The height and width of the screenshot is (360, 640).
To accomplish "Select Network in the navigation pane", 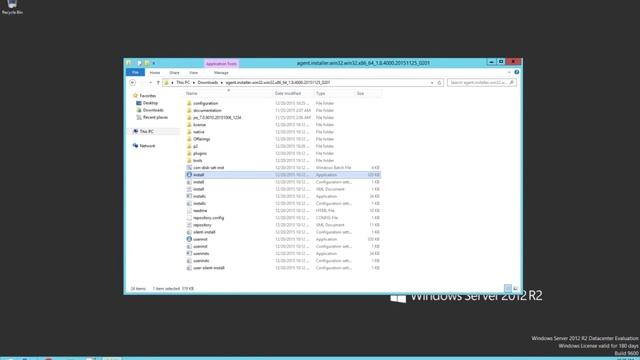I will (x=147, y=146).
